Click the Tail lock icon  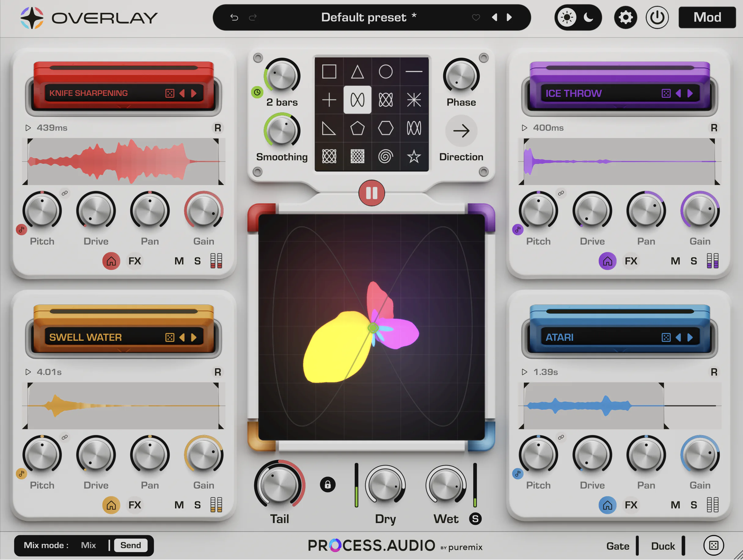(328, 485)
